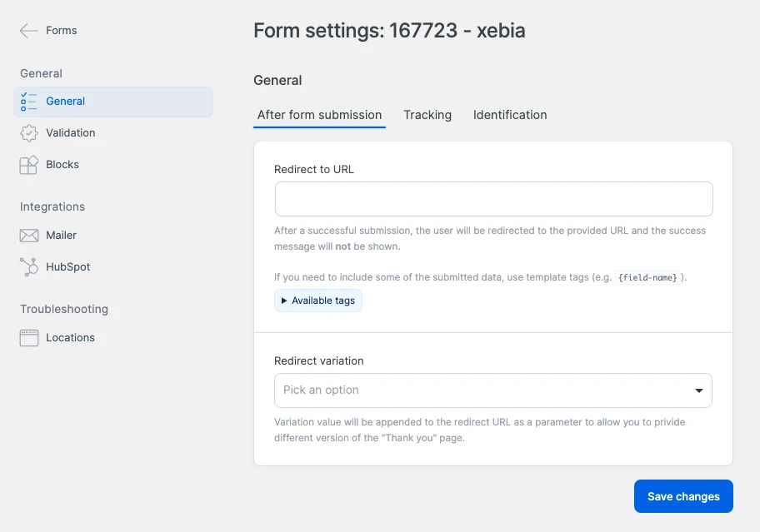Click the Mailer envelope icon

[x=29, y=235]
